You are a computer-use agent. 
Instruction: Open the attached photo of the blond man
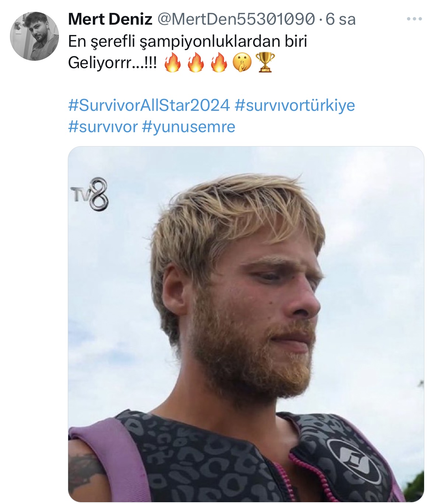tap(246, 324)
